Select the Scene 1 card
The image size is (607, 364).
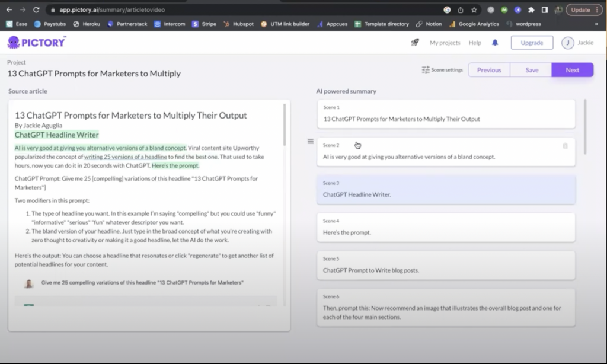pos(446,114)
